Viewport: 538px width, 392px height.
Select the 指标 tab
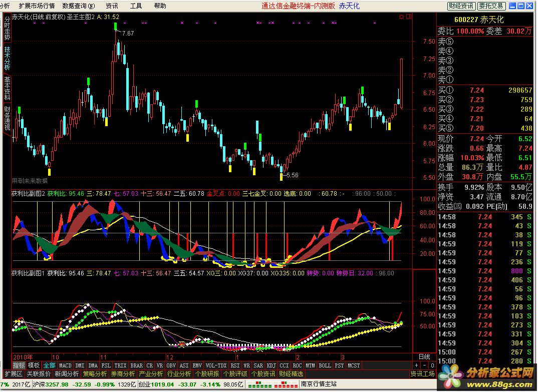coord(19,365)
